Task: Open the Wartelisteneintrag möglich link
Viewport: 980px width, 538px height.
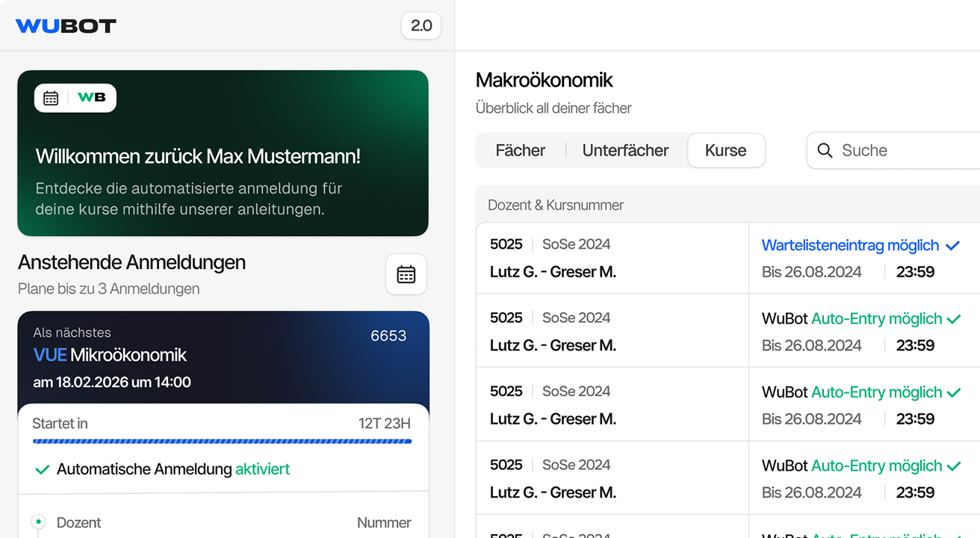Action: click(850, 245)
